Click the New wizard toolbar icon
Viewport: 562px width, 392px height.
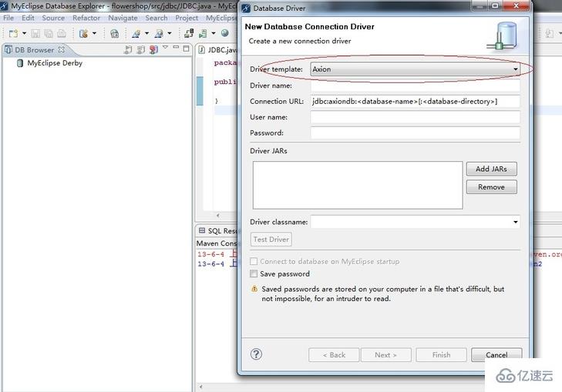click(x=13, y=34)
